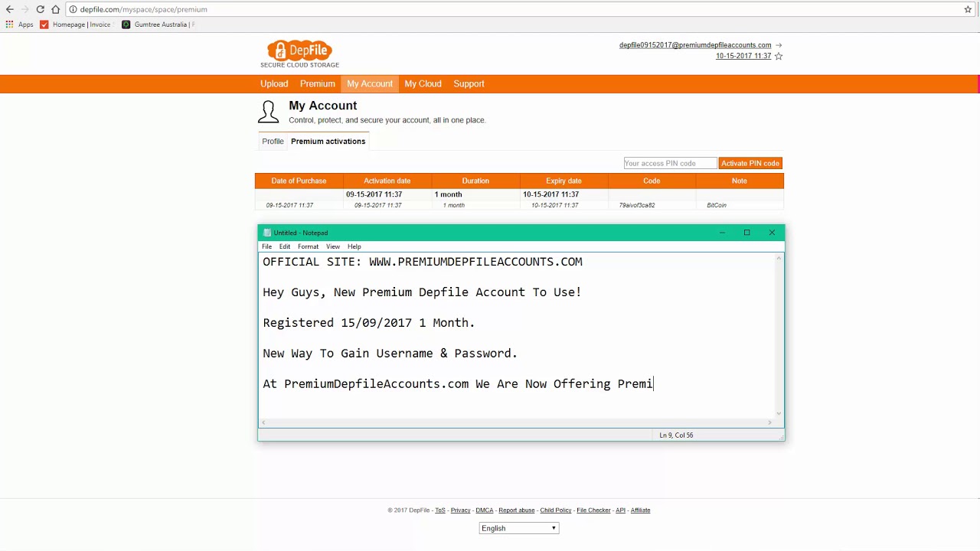
Task: Select My Account in the orange navbar
Action: 370,83
